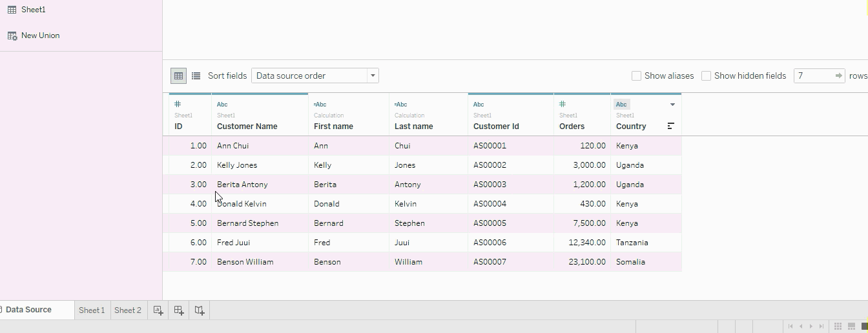Click the number type icon on ID column
Image resolution: width=868 pixels, height=333 pixels.
tap(178, 104)
